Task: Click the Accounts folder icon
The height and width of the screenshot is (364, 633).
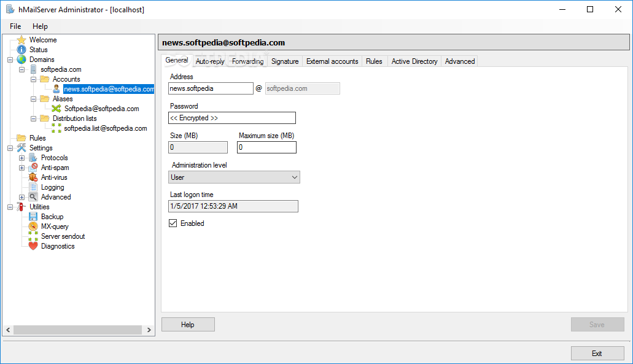Action: click(45, 79)
